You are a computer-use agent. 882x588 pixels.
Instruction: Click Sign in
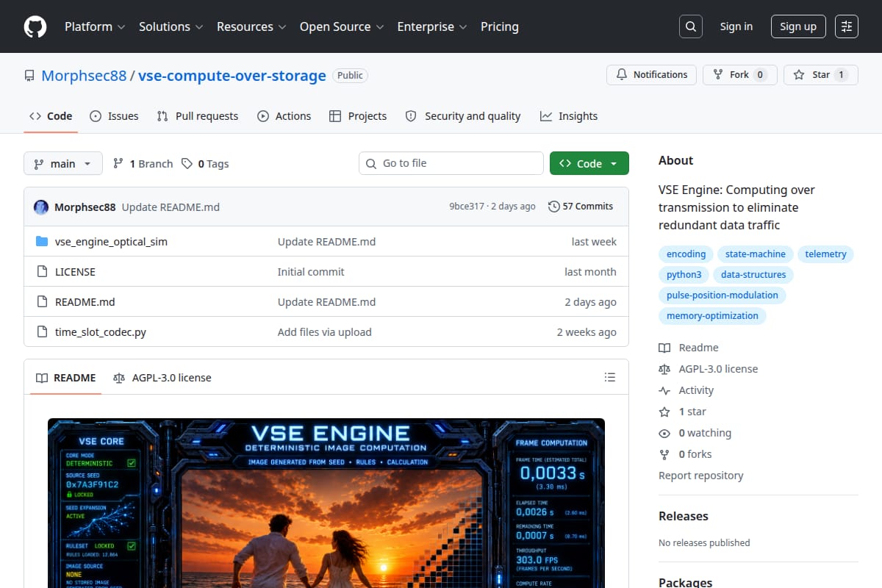tap(736, 26)
